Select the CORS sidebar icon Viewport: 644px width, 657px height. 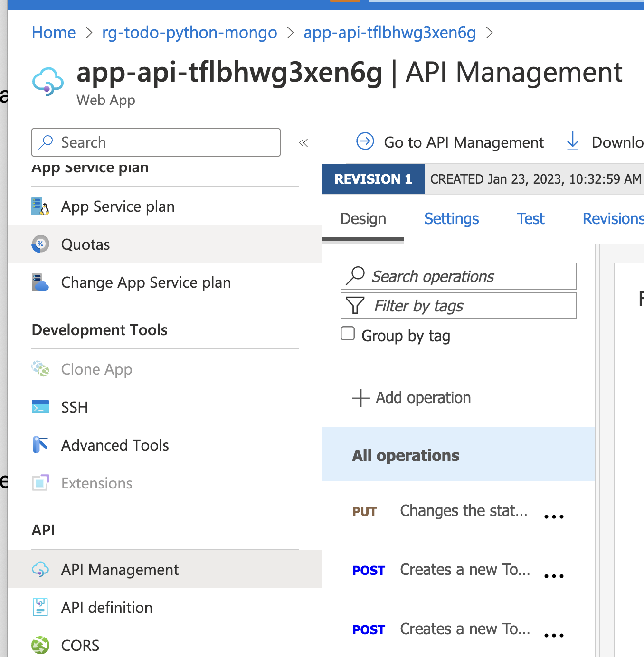click(40, 645)
